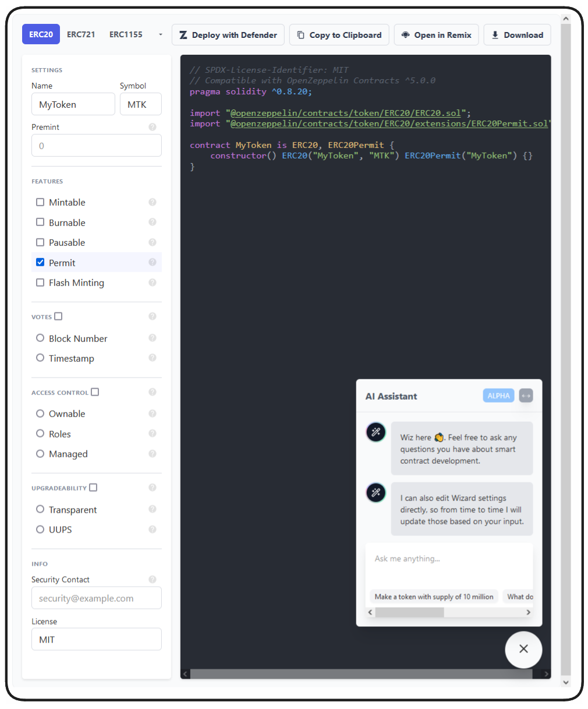Enable the Mintable checkbox
Viewport: 588px width, 709px height.
[x=40, y=202]
